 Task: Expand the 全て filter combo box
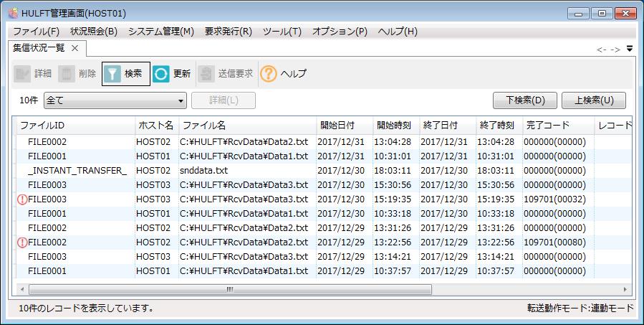[x=115, y=100]
